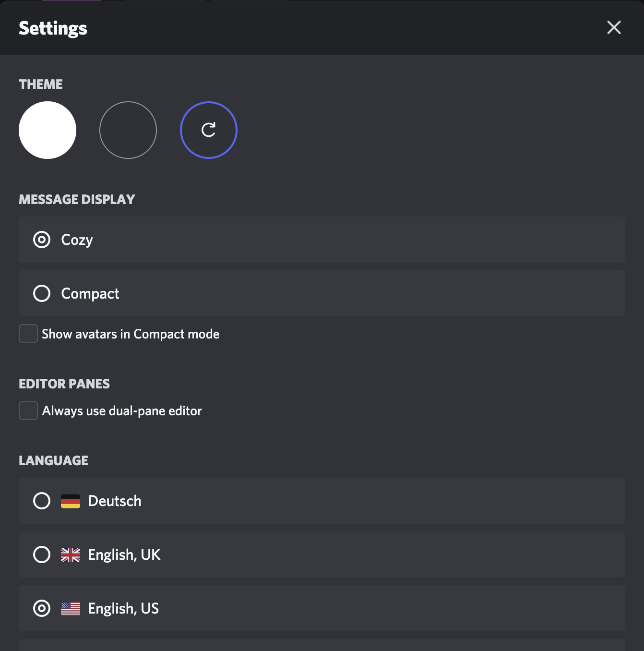Select the English, UK radio button
The image size is (644, 651).
click(42, 555)
